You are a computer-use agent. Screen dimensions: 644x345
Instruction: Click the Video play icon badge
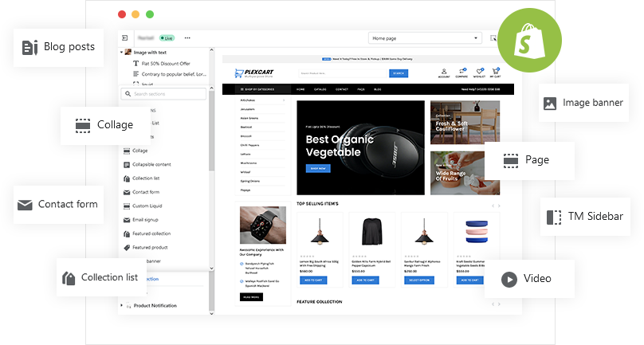click(x=509, y=279)
